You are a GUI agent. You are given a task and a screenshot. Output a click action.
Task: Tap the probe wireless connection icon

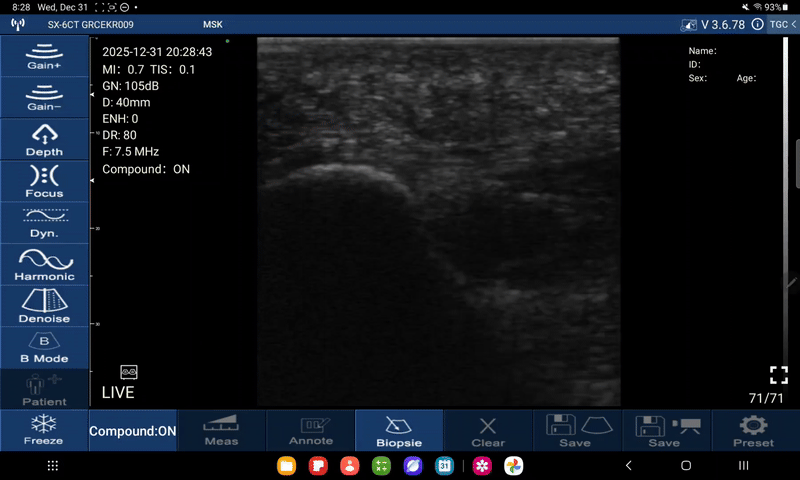point(18,24)
